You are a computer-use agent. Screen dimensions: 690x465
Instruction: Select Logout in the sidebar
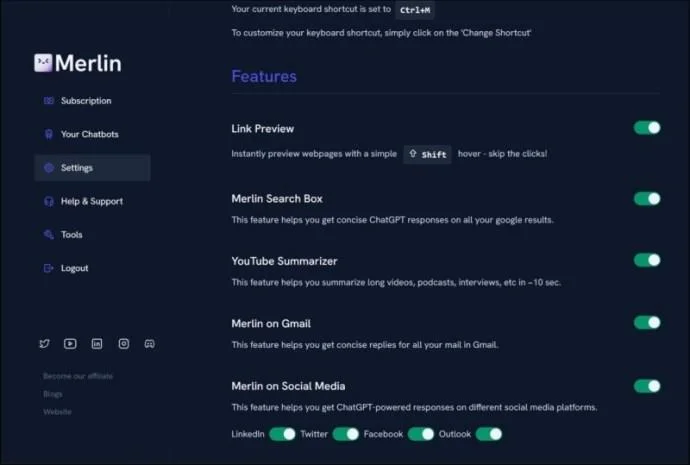[x=92, y=268]
